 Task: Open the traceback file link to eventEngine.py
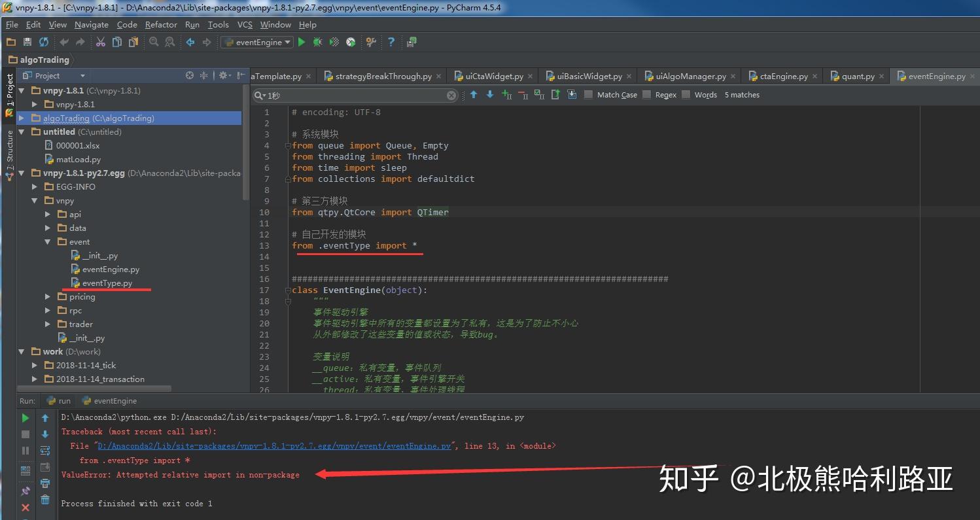(275, 446)
